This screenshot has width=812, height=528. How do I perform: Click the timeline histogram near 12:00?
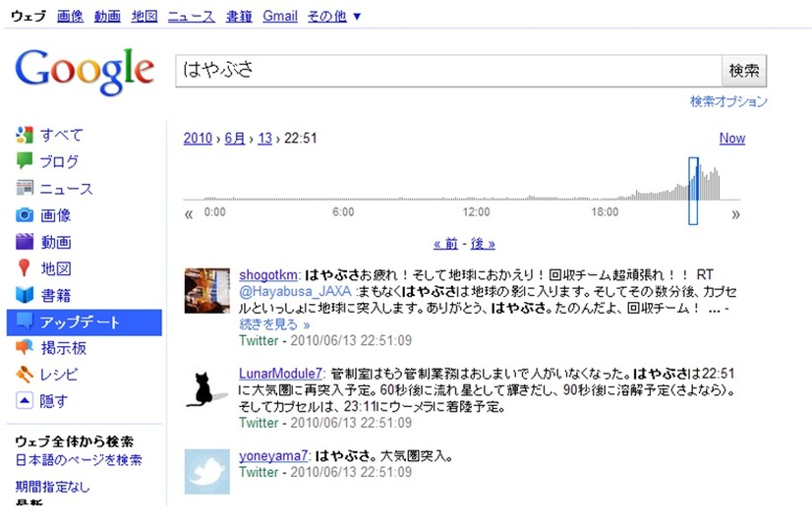coord(476,198)
